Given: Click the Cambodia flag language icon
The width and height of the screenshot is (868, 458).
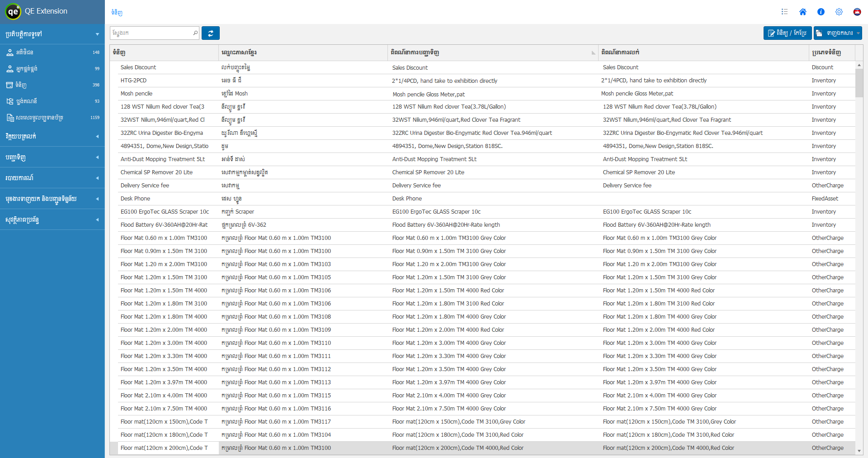Looking at the screenshot, I should [857, 12].
